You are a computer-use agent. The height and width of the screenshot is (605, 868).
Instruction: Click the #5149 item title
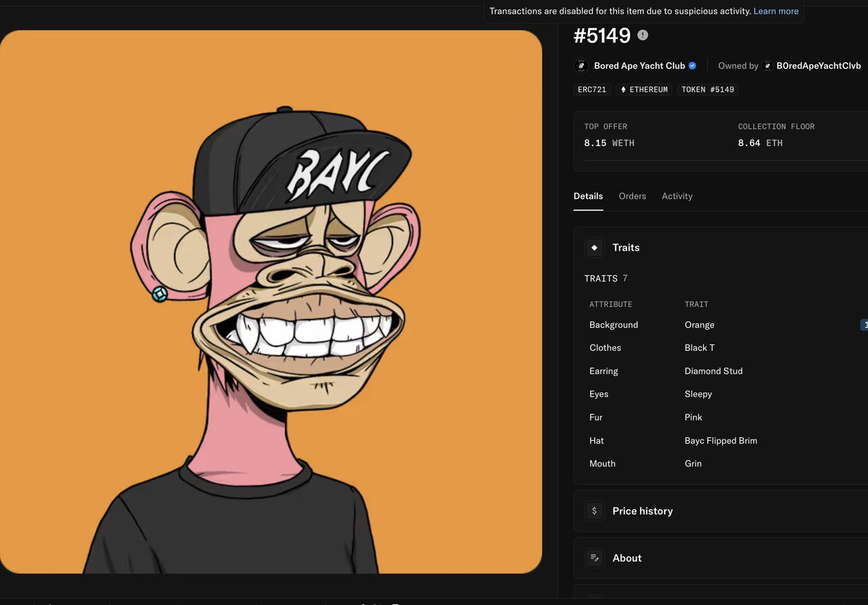click(x=602, y=35)
